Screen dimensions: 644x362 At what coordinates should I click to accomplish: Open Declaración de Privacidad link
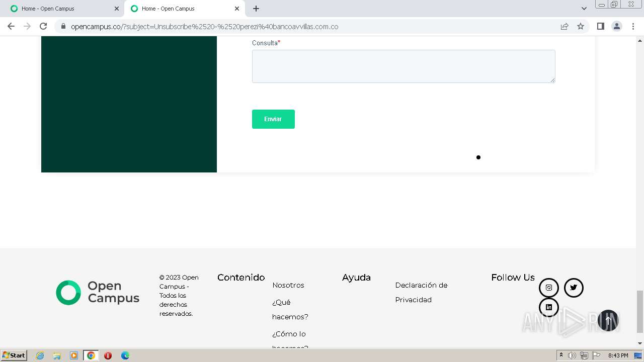(421, 292)
